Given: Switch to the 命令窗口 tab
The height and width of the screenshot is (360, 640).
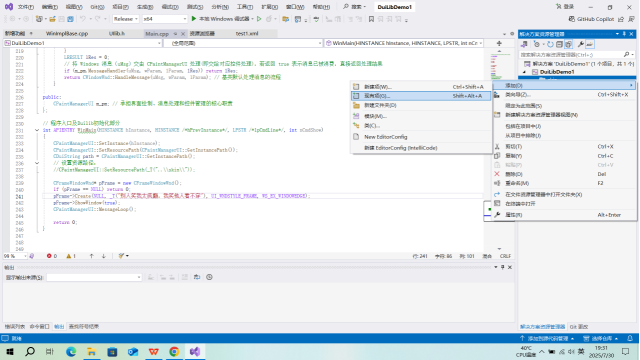Looking at the screenshot, I should pyautogui.click(x=40, y=327).
